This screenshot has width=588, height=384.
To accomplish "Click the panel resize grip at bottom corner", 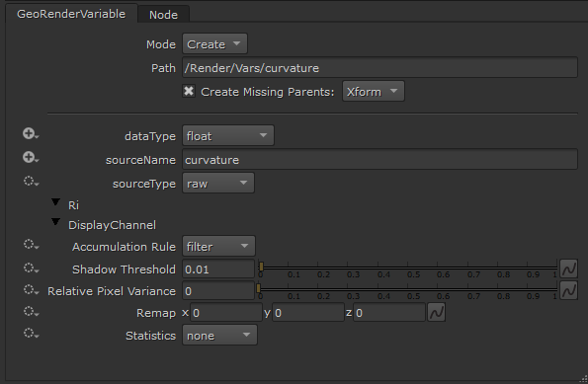I will pyautogui.click(x=583, y=379).
